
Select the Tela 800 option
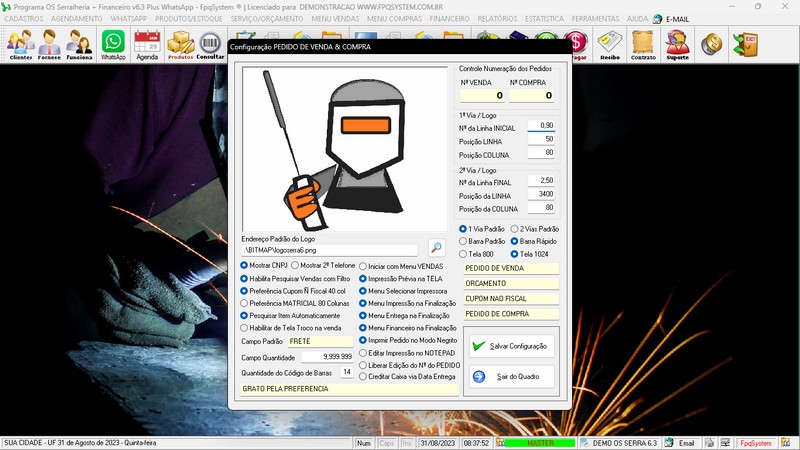tap(462, 254)
